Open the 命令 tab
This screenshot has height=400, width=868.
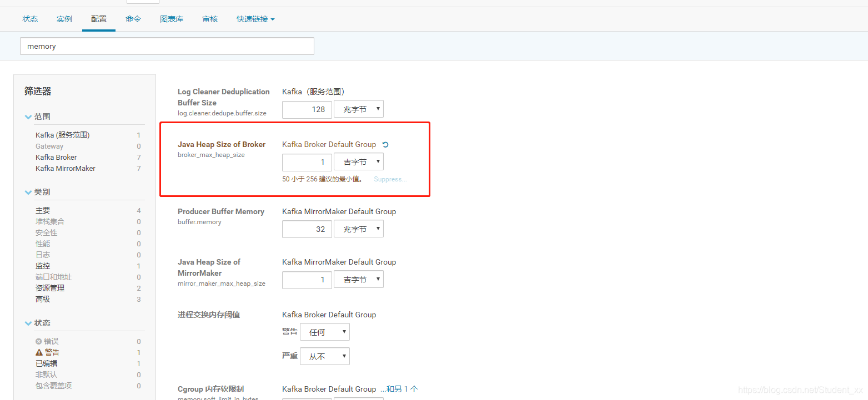tap(133, 19)
